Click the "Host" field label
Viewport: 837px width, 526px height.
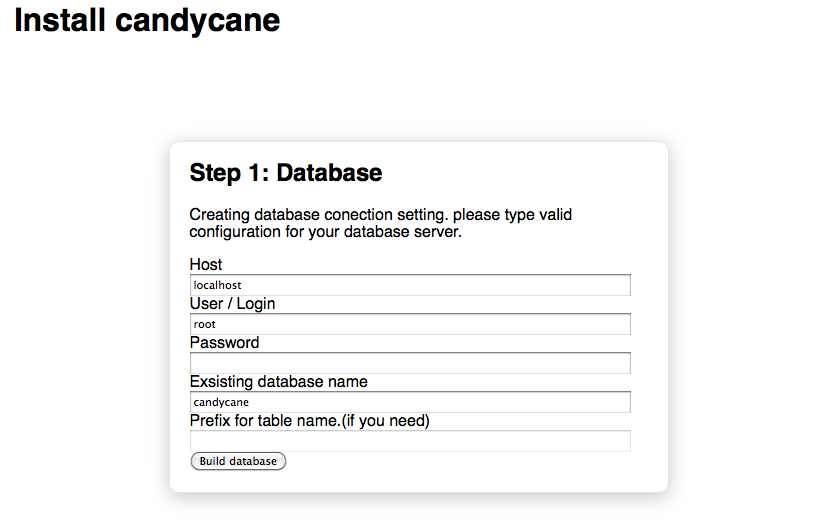tap(206, 265)
